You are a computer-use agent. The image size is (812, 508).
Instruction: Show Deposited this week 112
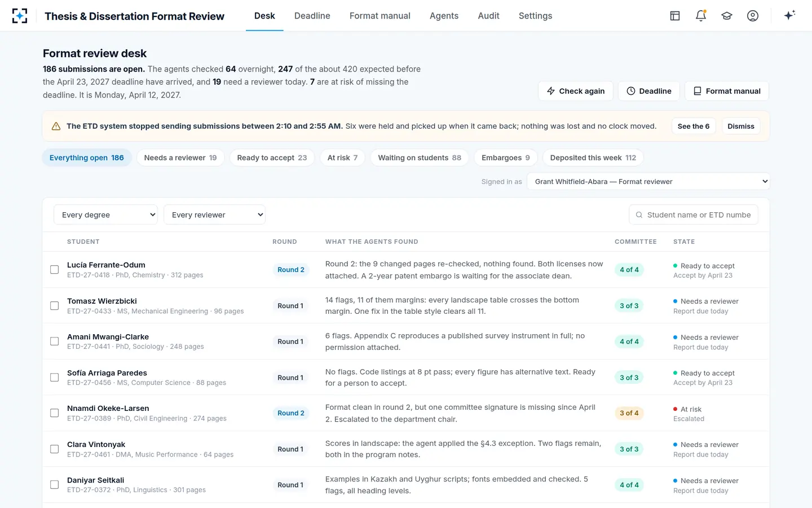coord(593,157)
